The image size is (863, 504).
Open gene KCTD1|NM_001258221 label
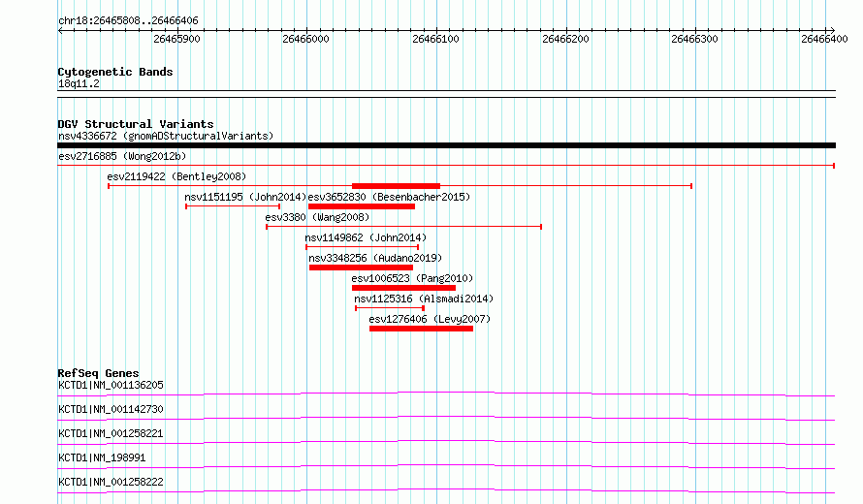click(111, 433)
